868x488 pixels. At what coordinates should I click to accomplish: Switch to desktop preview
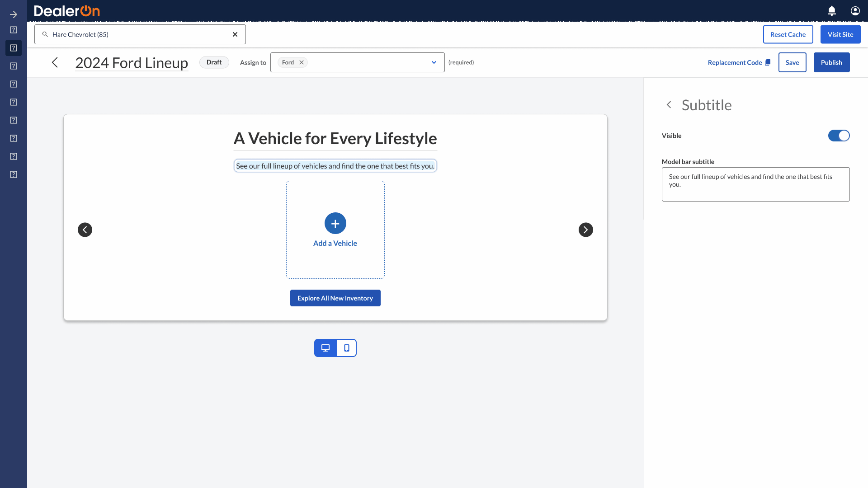(325, 348)
